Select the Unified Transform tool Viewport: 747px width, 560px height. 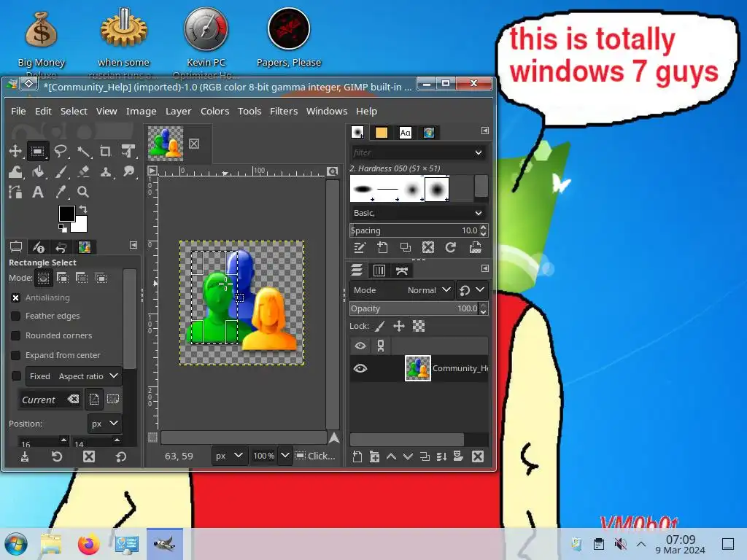click(128, 152)
